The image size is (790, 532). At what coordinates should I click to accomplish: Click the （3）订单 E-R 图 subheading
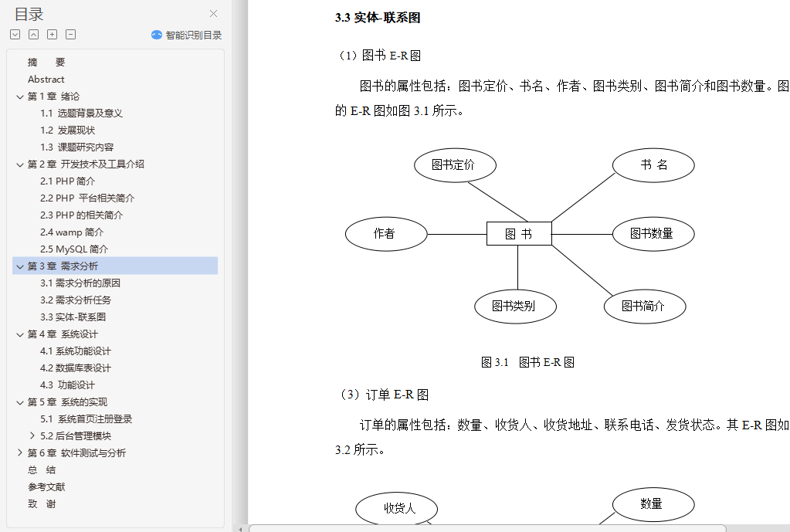[x=382, y=395]
